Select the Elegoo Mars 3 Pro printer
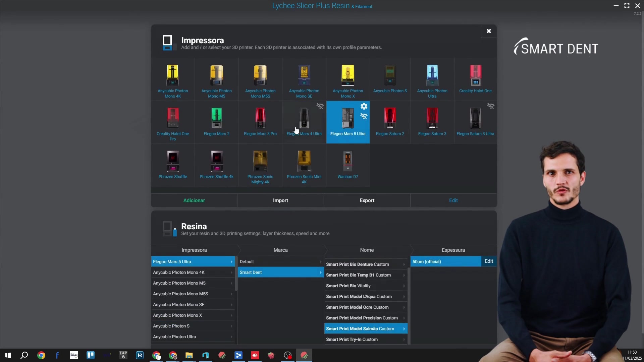Viewport: 644px width, 362px height. 260,122
